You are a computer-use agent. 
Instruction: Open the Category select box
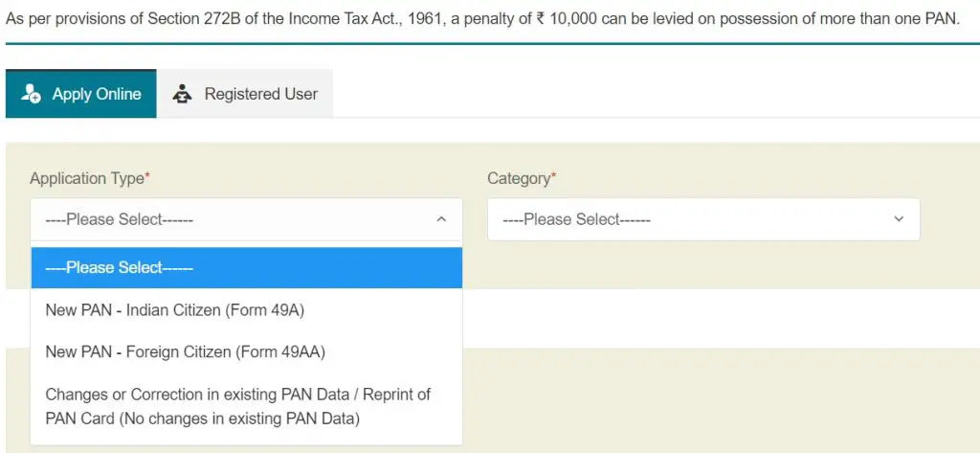coord(703,219)
